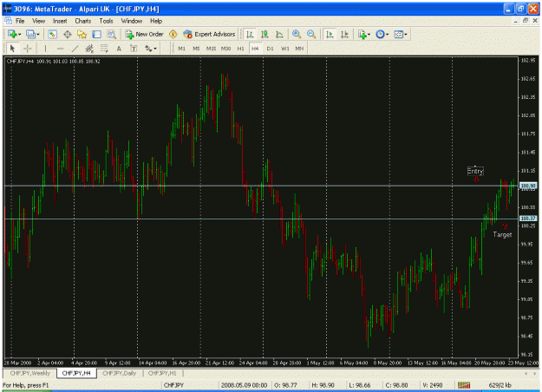Open the Periods clock dropdown arrow
The image size is (542, 392).
click(388, 34)
